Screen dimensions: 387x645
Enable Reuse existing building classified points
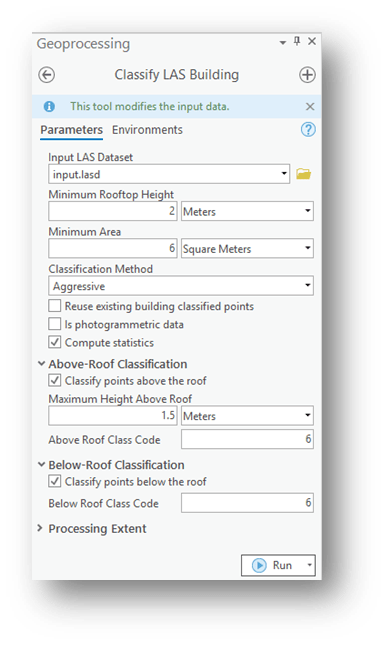[x=55, y=306]
